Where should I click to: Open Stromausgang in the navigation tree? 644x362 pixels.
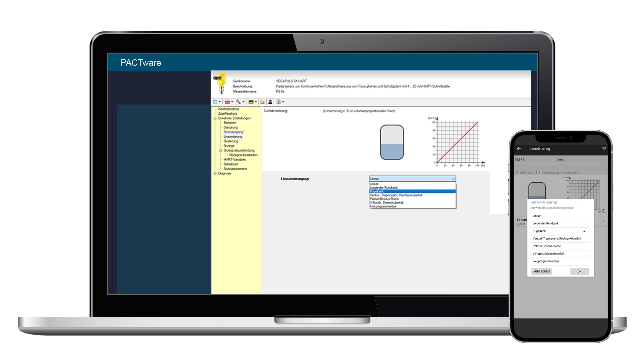233,132
